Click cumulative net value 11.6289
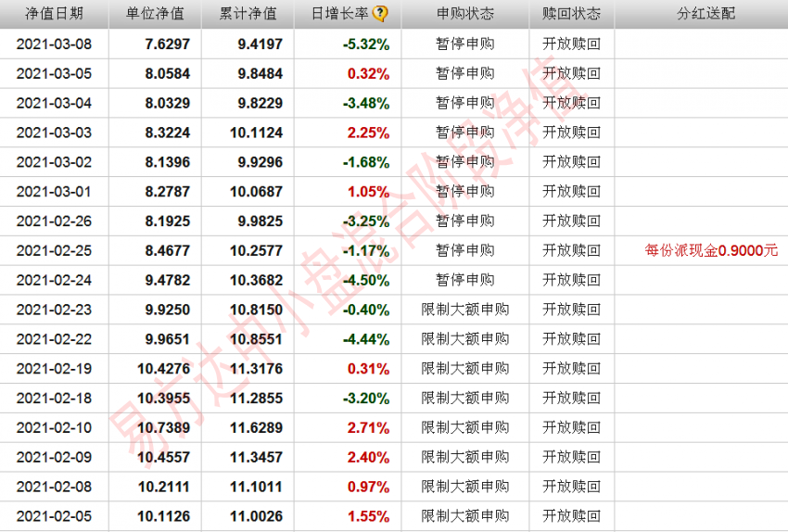 [x=256, y=427]
